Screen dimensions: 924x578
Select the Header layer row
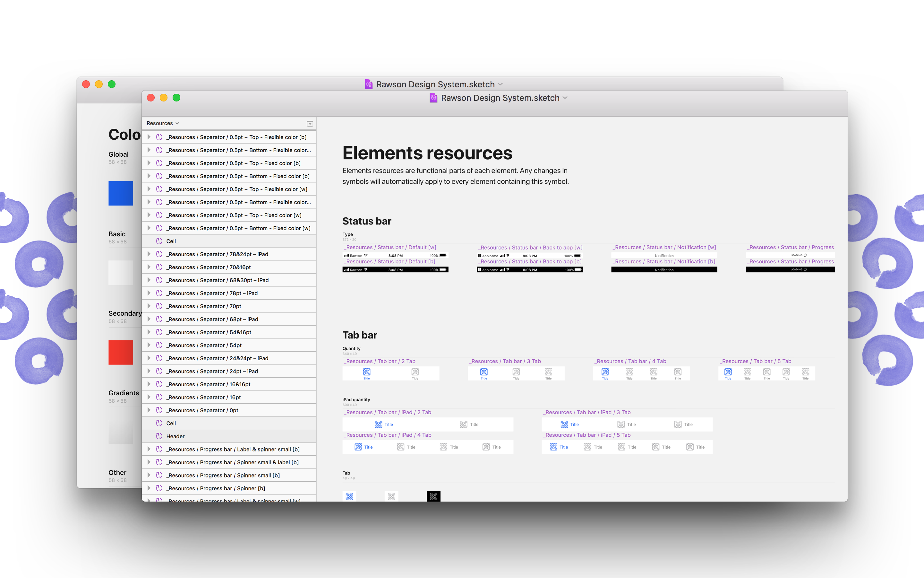[229, 436]
